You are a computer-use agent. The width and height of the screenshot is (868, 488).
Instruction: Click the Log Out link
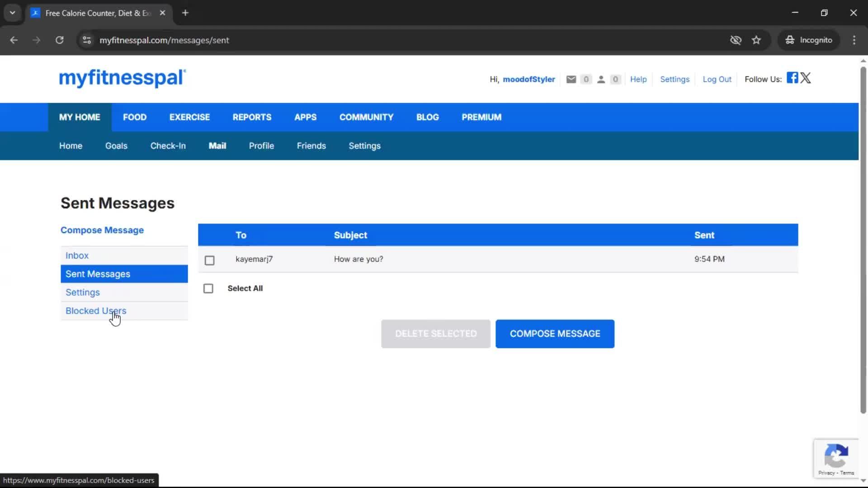tap(717, 80)
